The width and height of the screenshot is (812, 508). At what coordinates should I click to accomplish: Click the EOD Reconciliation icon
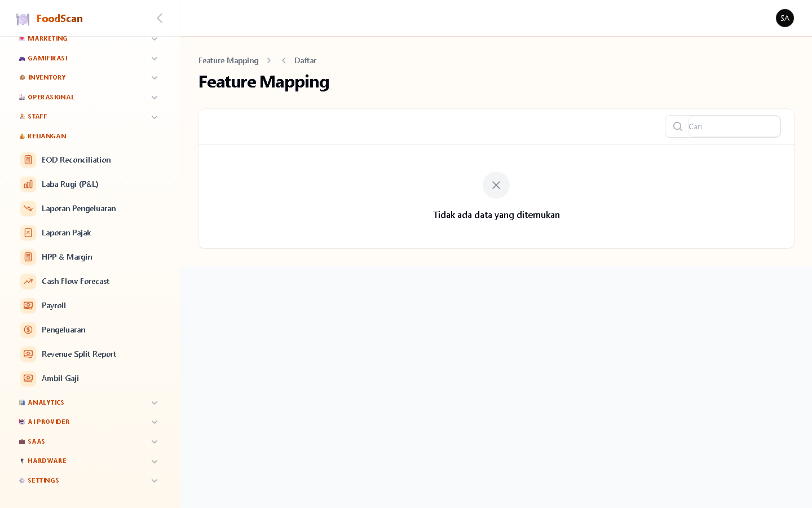(28, 160)
